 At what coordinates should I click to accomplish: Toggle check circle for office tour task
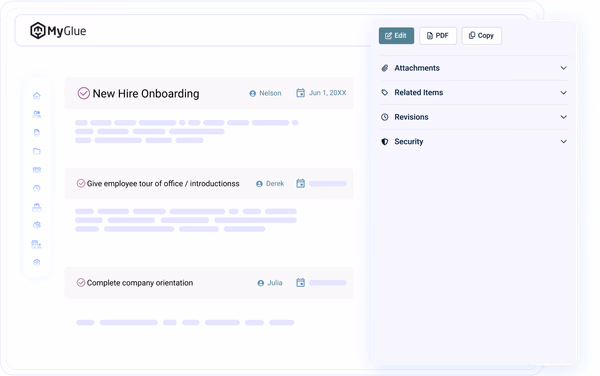click(x=81, y=184)
